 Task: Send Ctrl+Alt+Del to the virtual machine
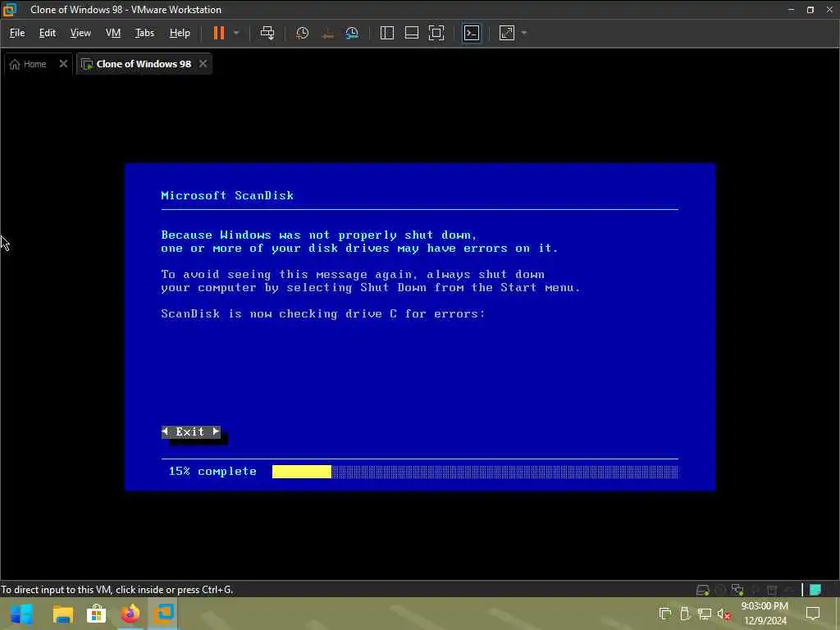coord(267,33)
